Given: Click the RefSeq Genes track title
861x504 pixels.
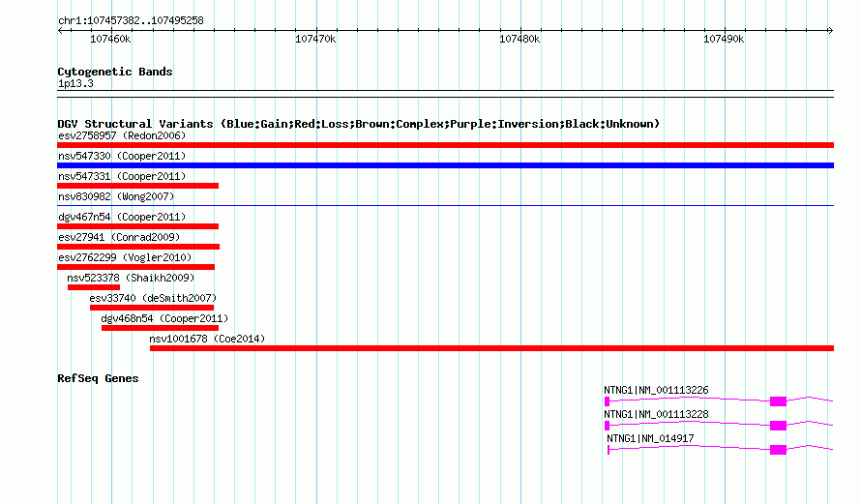Looking at the screenshot, I should point(98,378).
